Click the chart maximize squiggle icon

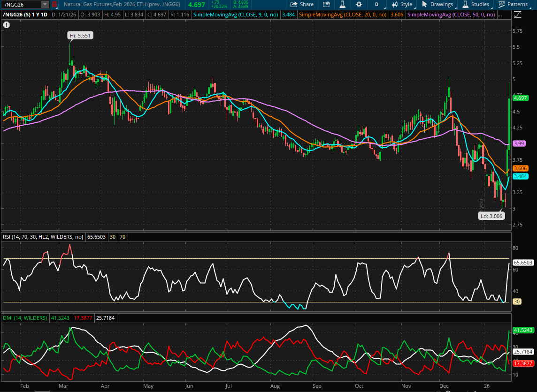[517, 15]
